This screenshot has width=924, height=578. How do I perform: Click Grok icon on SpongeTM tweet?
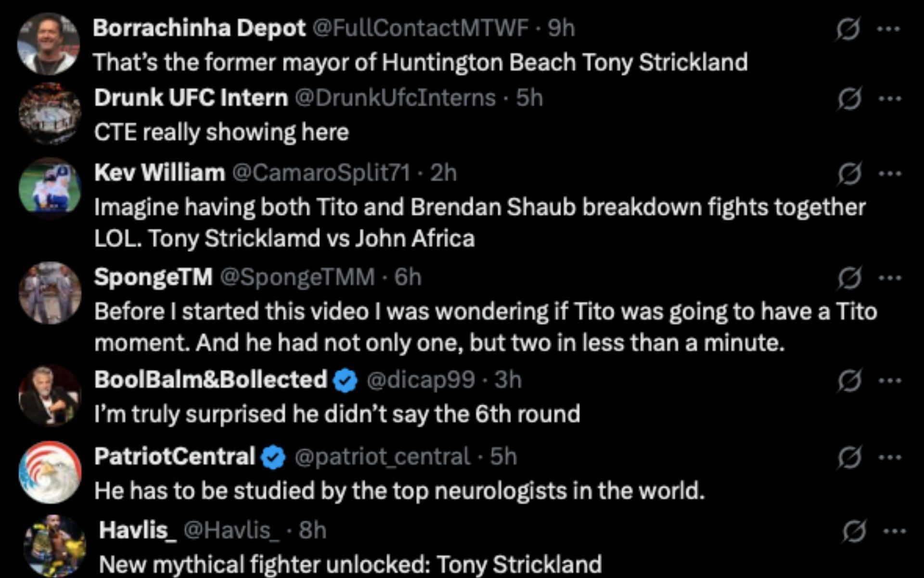click(x=848, y=278)
